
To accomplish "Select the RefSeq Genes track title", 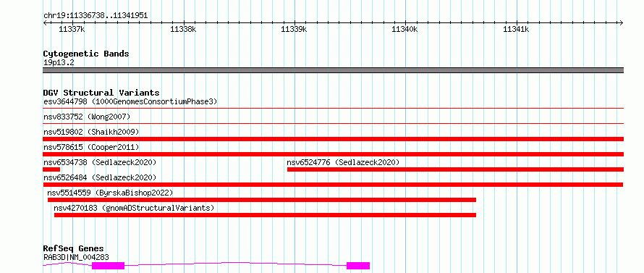I will pos(74,249).
